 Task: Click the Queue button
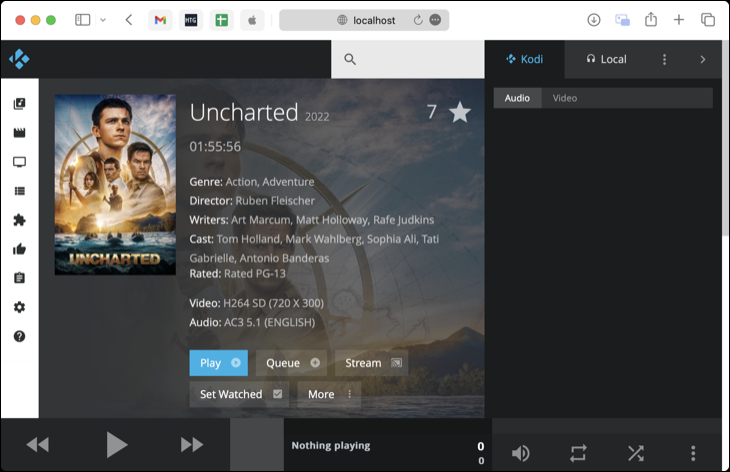click(x=291, y=363)
